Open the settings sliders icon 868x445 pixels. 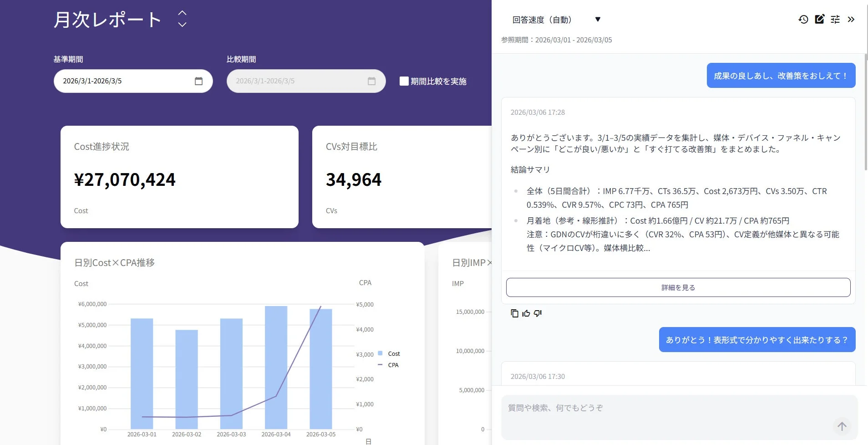point(835,19)
